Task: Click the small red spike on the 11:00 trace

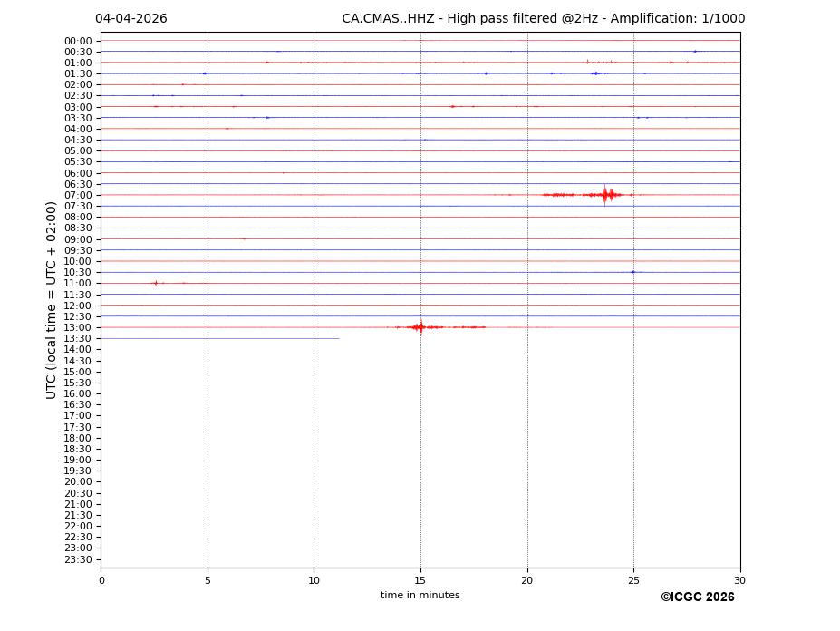Action: tap(155, 283)
